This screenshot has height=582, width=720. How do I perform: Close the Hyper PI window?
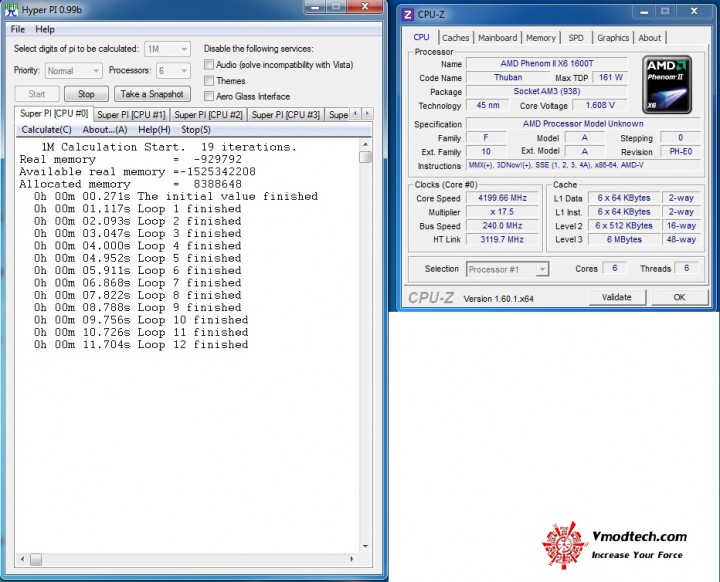coord(365,6)
